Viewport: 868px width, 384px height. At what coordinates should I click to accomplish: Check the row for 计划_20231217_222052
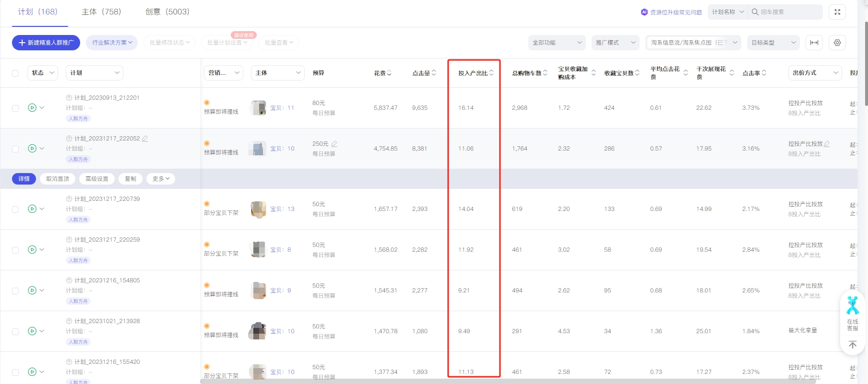point(15,149)
